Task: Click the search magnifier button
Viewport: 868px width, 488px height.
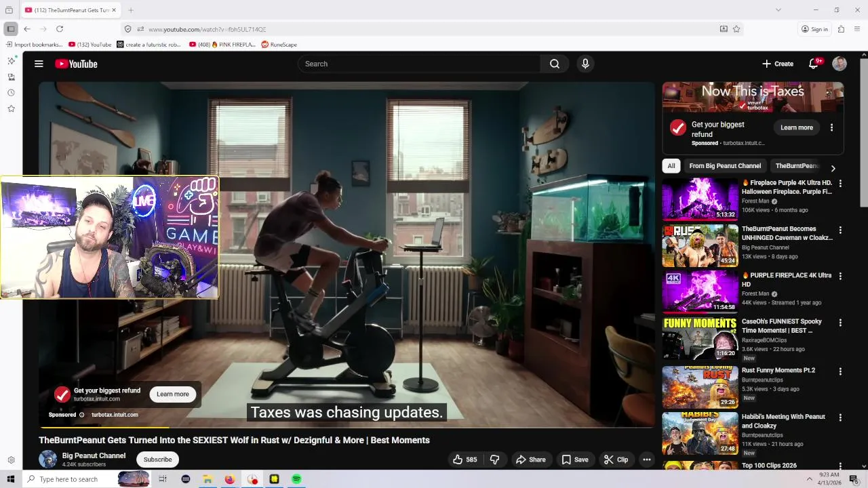Action: tap(555, 64)
